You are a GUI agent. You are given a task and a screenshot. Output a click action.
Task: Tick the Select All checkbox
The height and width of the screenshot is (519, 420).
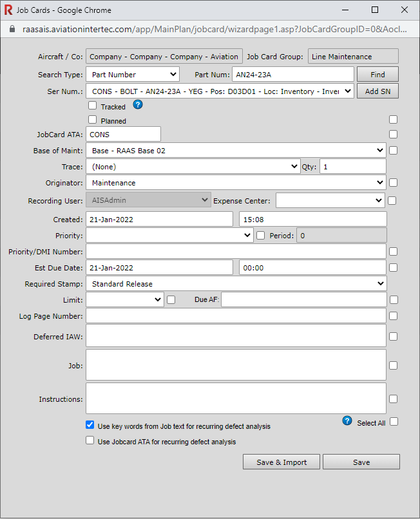[394, 422]
